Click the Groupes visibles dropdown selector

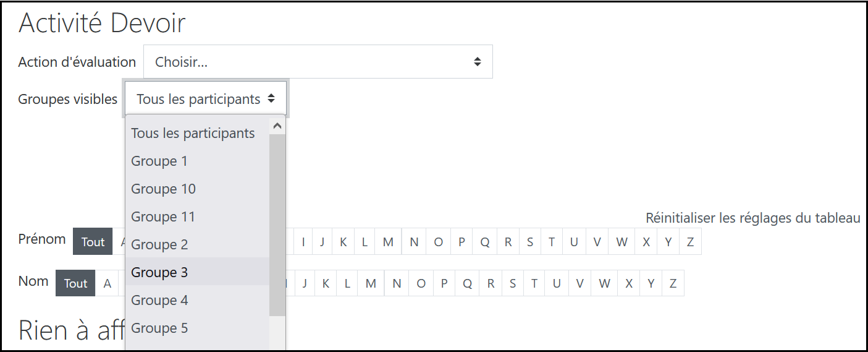pos(206,99)
